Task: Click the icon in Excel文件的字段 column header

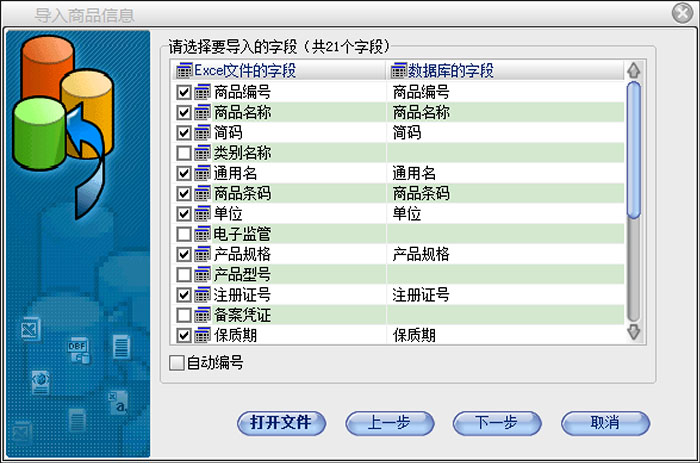Action: (184, 71)
